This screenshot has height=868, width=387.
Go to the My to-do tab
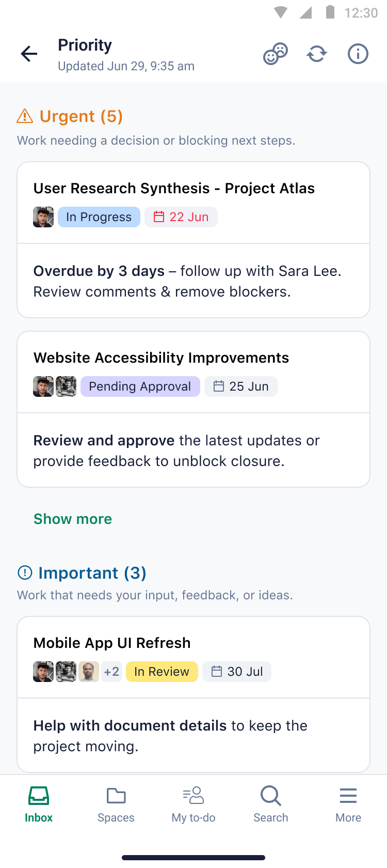click(x=193, y=804)
